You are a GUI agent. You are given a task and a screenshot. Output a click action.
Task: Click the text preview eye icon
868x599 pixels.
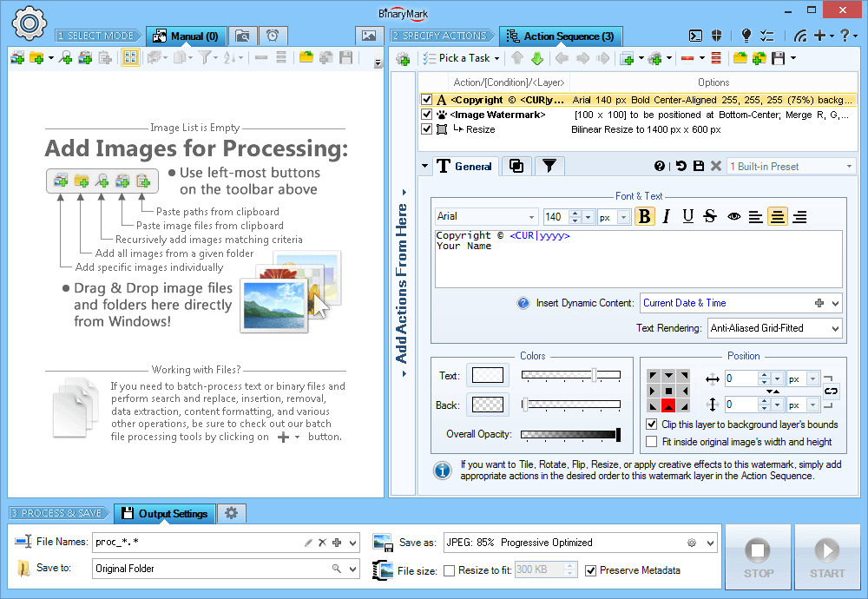734,217
